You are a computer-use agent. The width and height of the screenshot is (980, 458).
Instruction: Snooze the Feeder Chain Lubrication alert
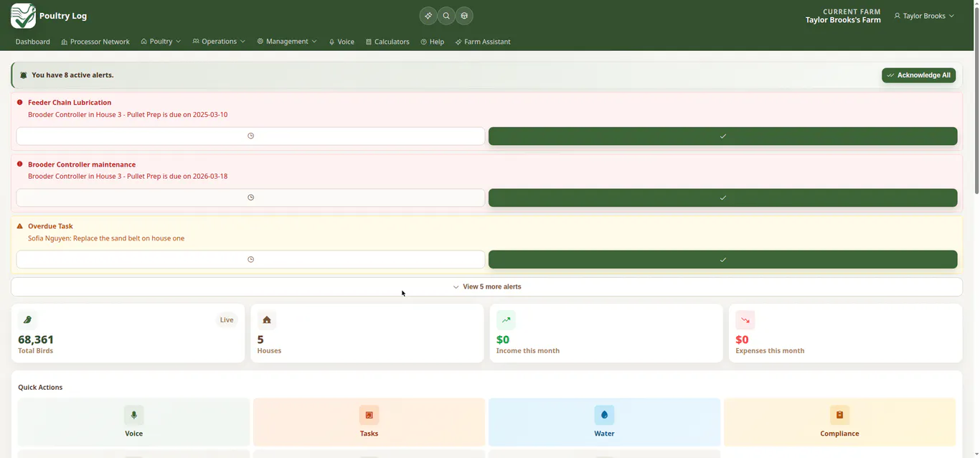pos(250,136)
